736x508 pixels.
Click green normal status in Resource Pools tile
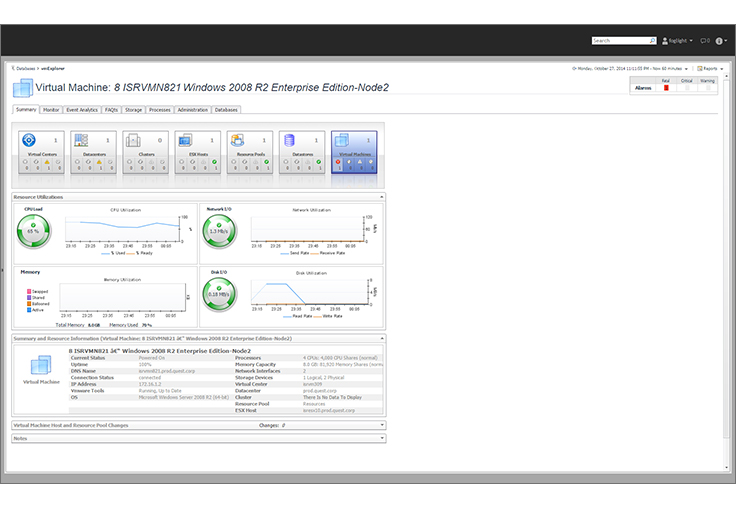[x=267, y=162]
